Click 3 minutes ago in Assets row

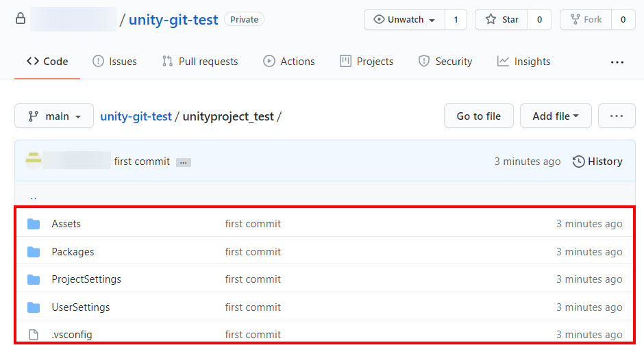pos(589,224)
